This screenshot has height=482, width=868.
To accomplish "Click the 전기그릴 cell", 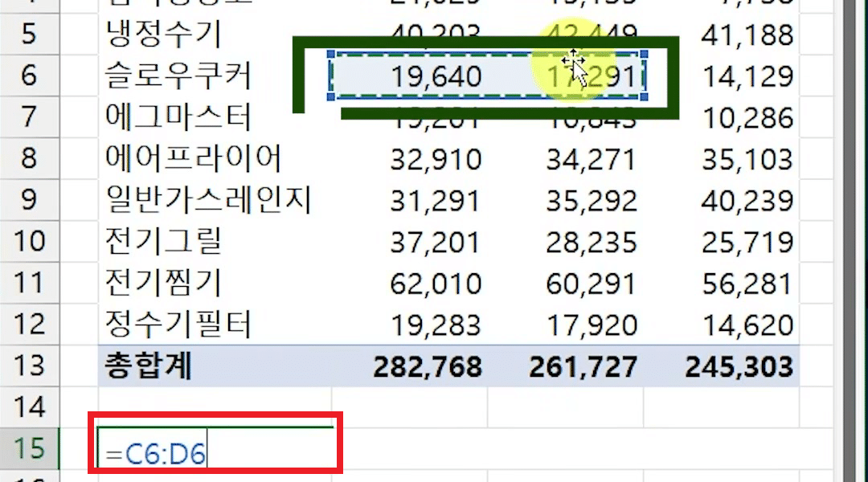I will pos(215,241).
